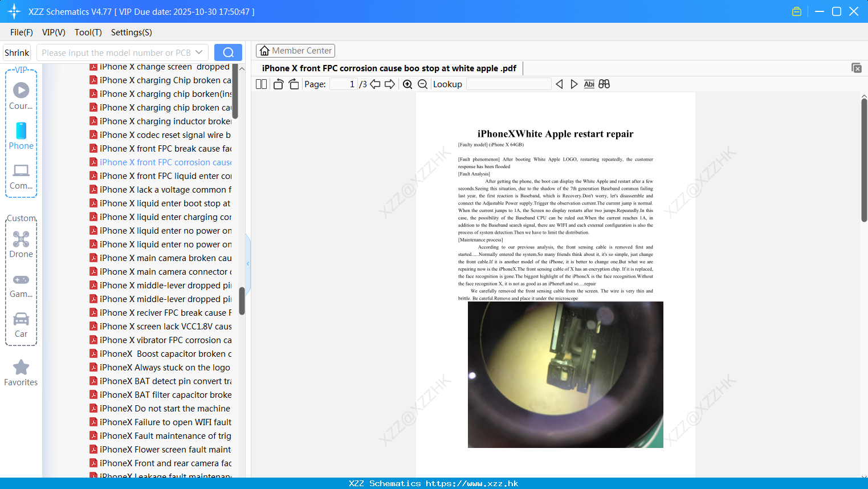
Task: Go to previous page arrow
Action: (375, 84)
